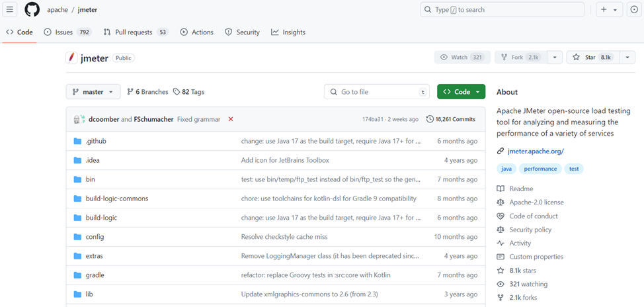Open the .idea folder icon
Screen dimensions: 644x307
[x=77, y=160]
